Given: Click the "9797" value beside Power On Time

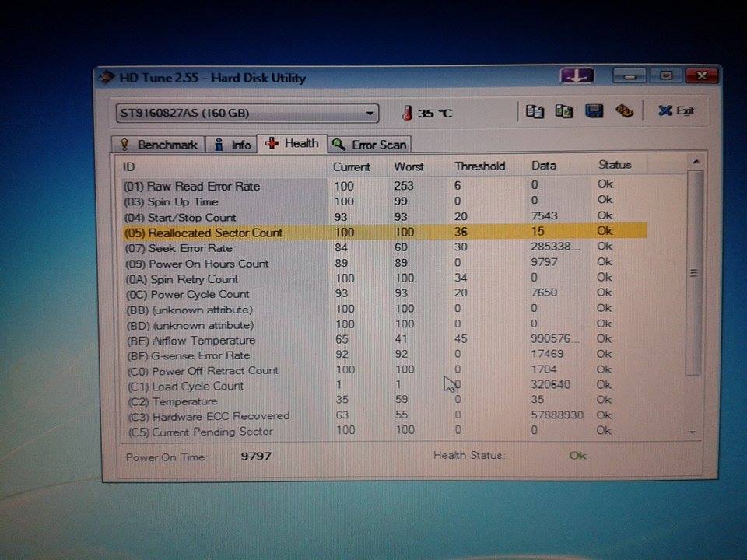Looking at the screenshot, I should coord(256,457).
